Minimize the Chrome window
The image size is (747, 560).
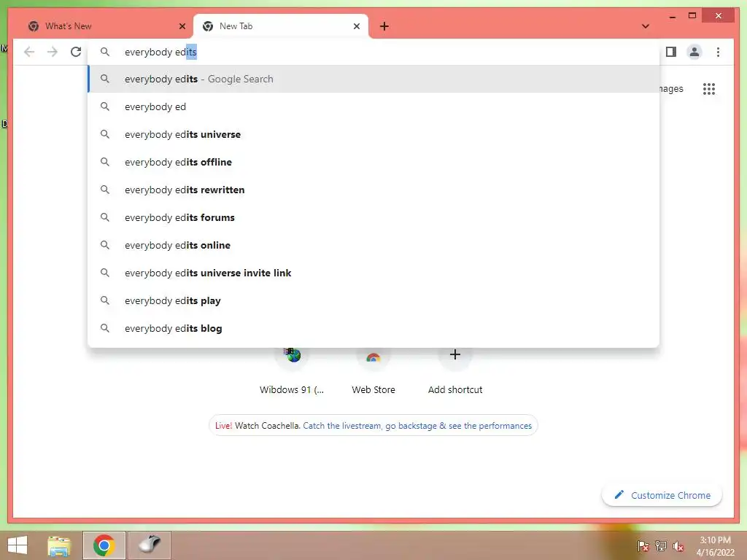(672, 16)
